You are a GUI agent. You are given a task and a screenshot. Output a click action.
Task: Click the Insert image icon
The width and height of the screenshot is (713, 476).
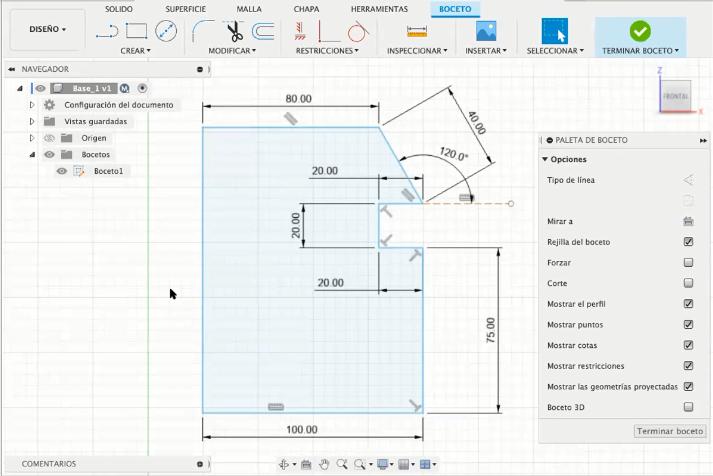(486, 31)
